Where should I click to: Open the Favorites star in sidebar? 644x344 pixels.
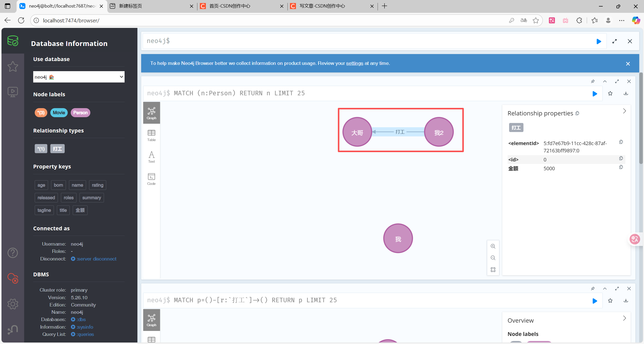[13, 67]
